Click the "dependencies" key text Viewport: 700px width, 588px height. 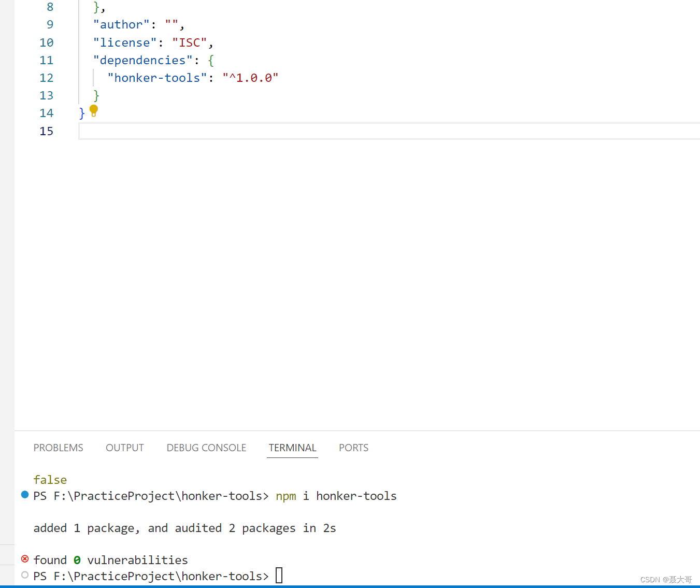coord(143,60)
